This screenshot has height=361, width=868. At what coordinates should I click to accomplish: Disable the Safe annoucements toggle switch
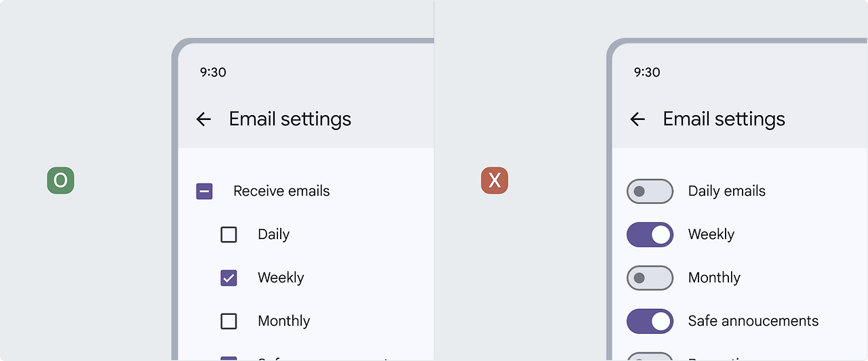pos(650,321)
